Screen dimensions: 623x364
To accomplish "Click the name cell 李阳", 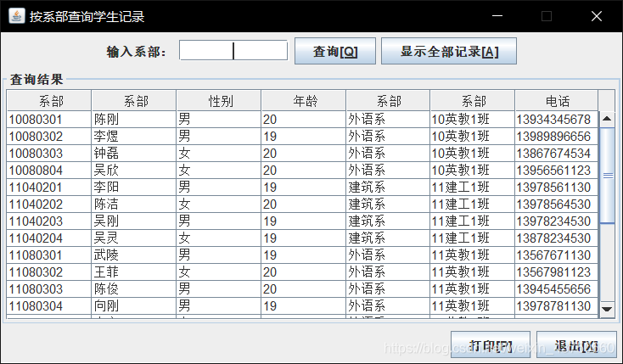I will coord(134,188).
